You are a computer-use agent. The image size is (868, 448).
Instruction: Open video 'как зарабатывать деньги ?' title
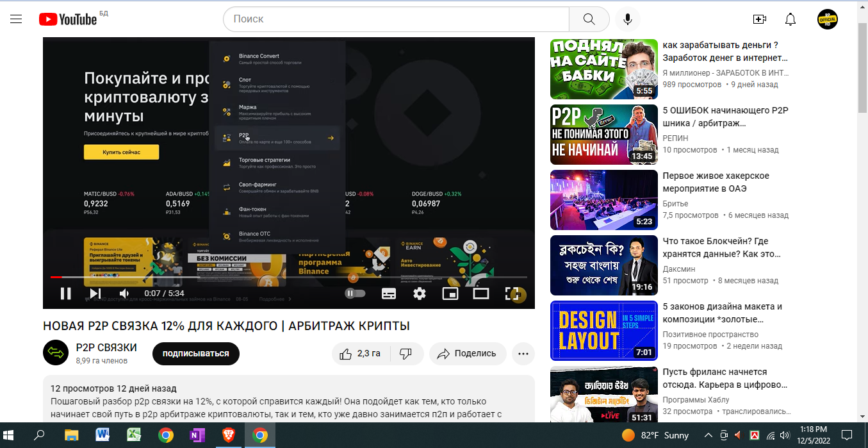tap(725, 51)
